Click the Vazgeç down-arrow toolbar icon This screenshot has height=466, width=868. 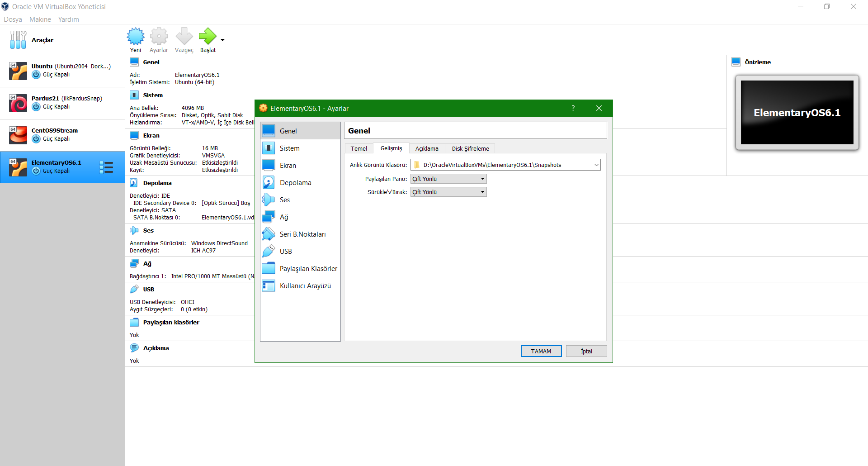pos(184,36)
